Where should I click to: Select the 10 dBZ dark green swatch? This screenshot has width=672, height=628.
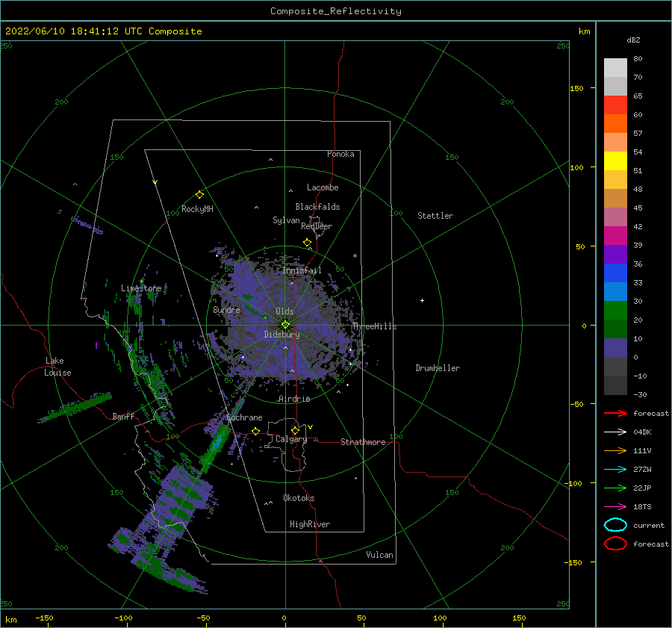(x=615, y=329)
